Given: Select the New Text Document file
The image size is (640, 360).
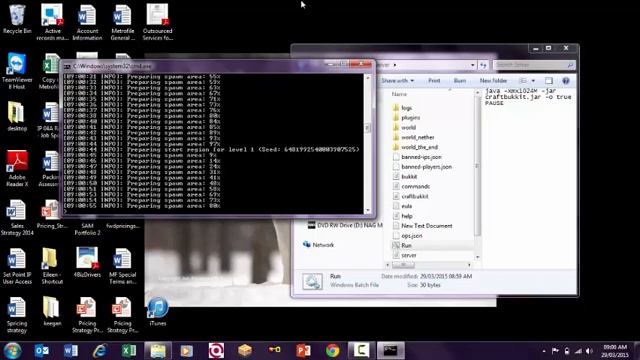Looking at the screenshot, I should coord(422,226).
